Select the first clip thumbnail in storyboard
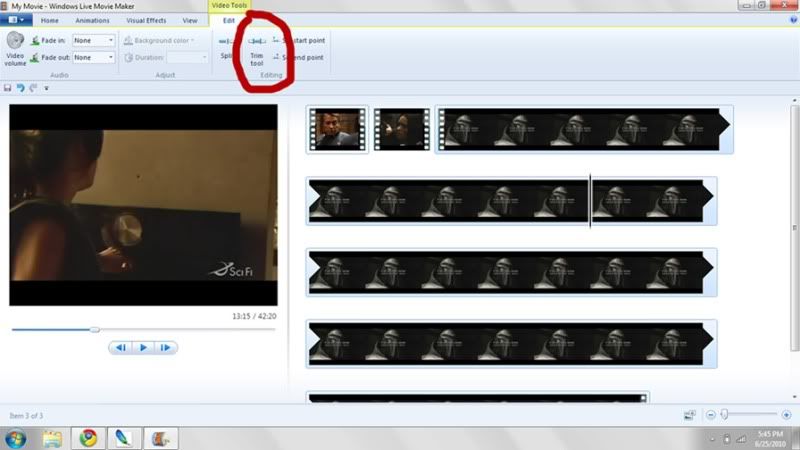800x450 pixels. point(337,129)
